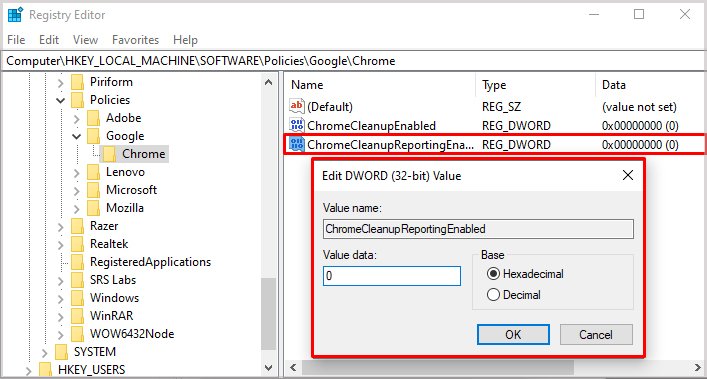Image resolution: width=707 pixels, height=379 pixels.
Task: Click the Windows folder icon in tree
Action: point(78,298)
